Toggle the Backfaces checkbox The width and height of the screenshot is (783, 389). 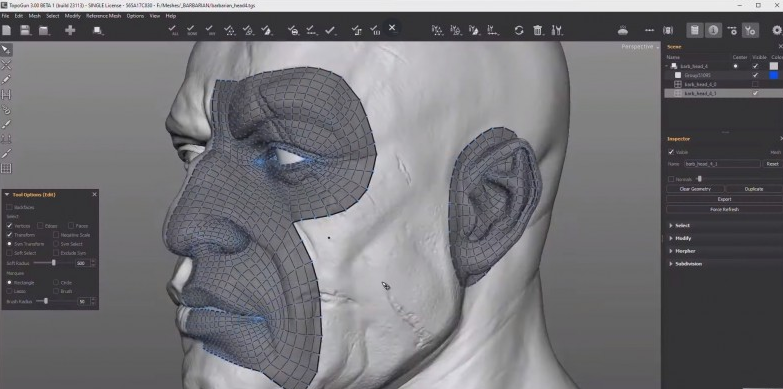click(9, 207)
